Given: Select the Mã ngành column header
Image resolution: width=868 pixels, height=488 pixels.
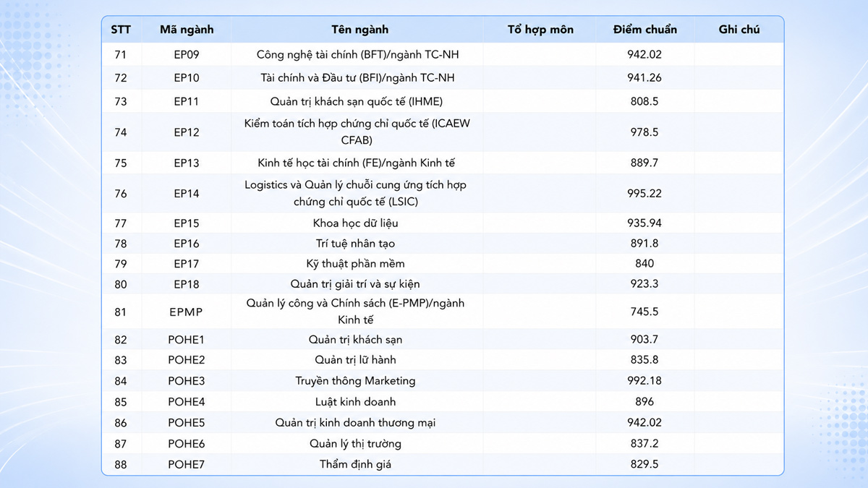Looking at the screenshot, I should click(187, 30).
